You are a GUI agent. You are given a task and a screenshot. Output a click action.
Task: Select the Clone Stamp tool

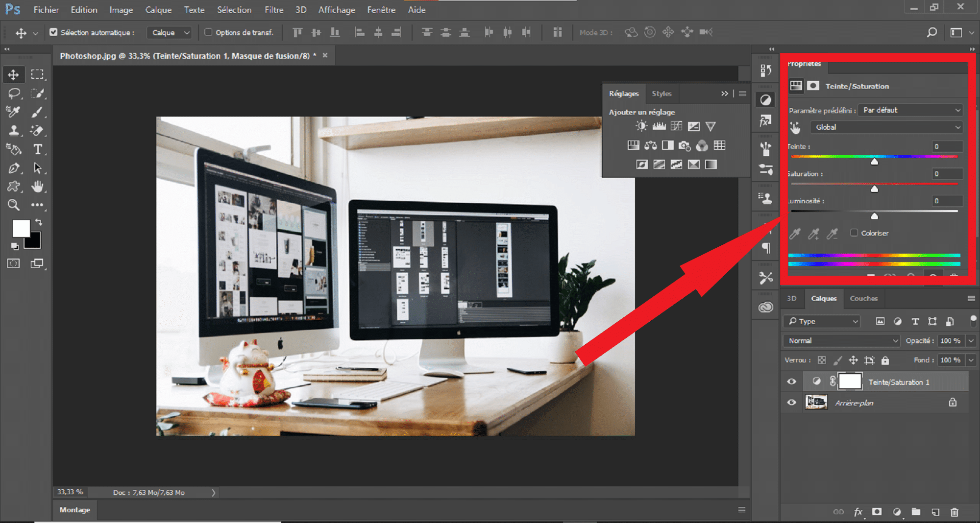click(14, 130)
